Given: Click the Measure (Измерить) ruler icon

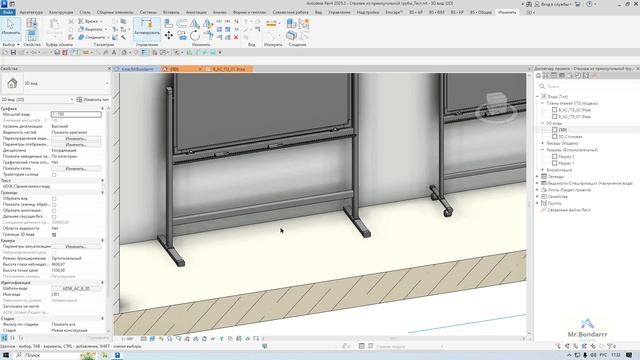Looking at the screenshot, I should click(271, 24).
